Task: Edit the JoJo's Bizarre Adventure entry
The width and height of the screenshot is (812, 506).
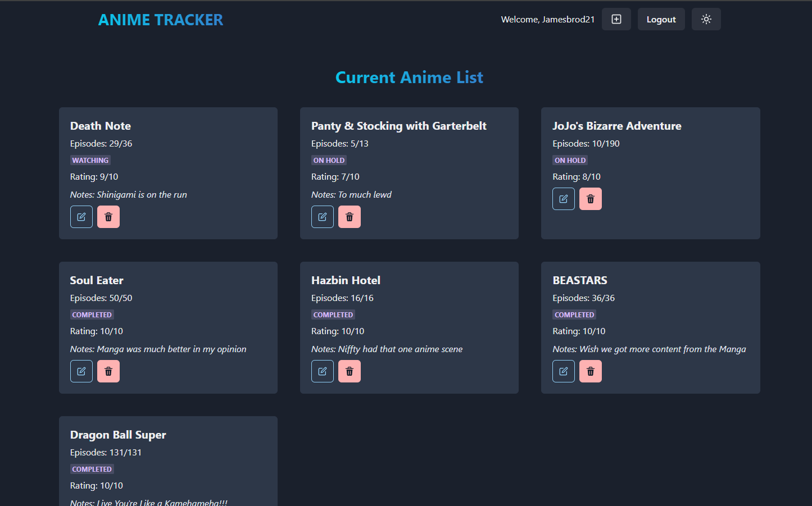Action: pyautogui.click(x=564, y=199)
